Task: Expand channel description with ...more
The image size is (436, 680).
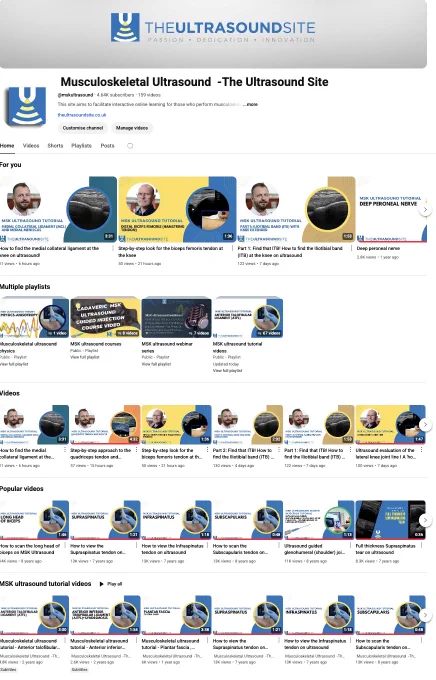Action: (250, 105)
